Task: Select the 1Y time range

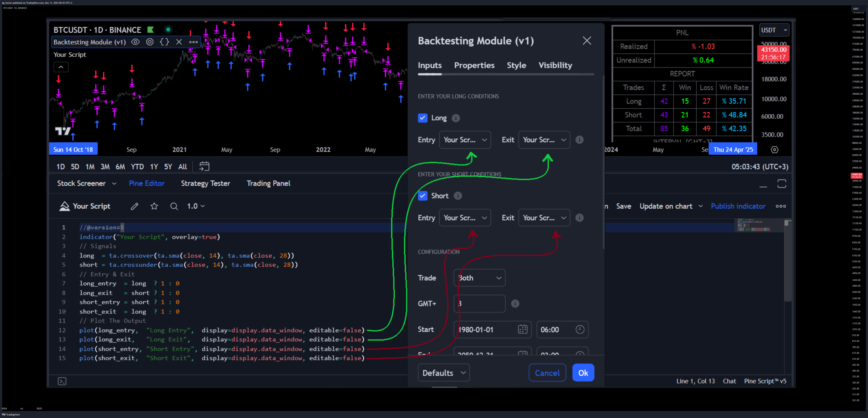Action: (154, 167)
